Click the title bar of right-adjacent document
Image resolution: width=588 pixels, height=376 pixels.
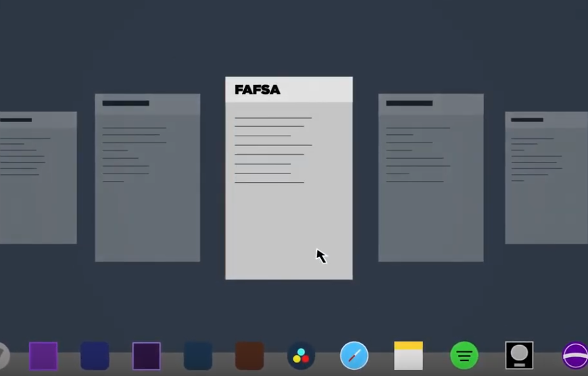click(431, 103)
